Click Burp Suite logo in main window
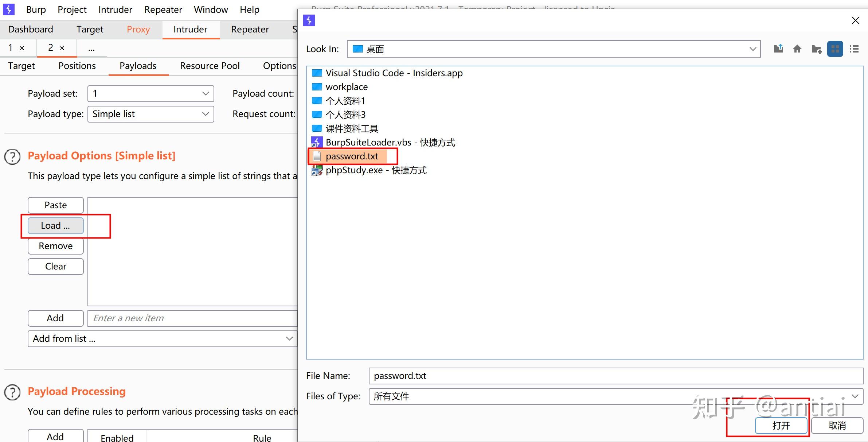868x442 pixels. 9,9
